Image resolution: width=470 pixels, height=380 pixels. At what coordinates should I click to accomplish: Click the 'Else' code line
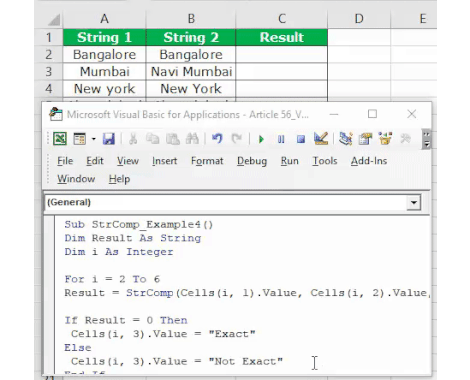tap(78, 348)
